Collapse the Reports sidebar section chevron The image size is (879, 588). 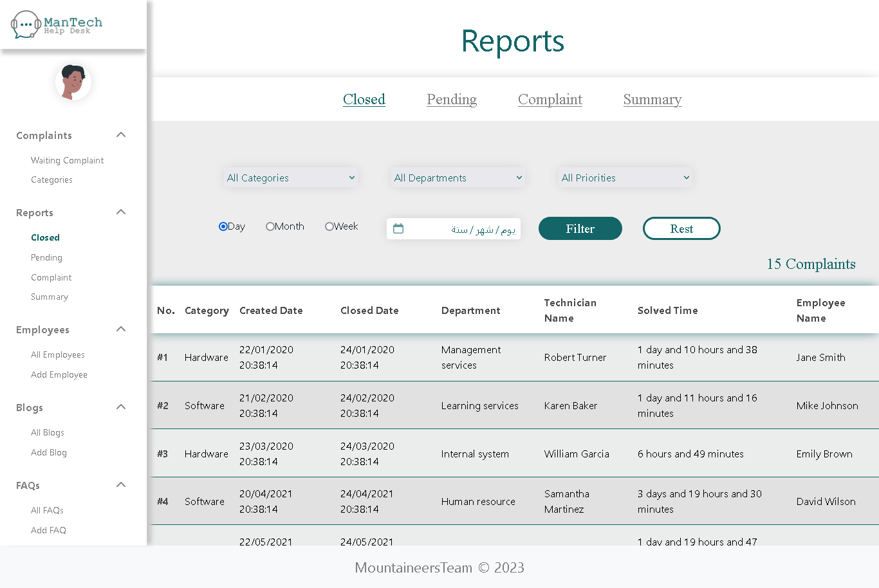pos(121,212)
